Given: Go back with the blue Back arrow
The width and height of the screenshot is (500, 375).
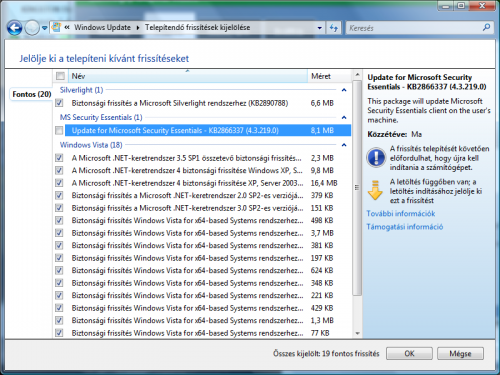Looking at the screenshot, I should [x=14, y=28].
